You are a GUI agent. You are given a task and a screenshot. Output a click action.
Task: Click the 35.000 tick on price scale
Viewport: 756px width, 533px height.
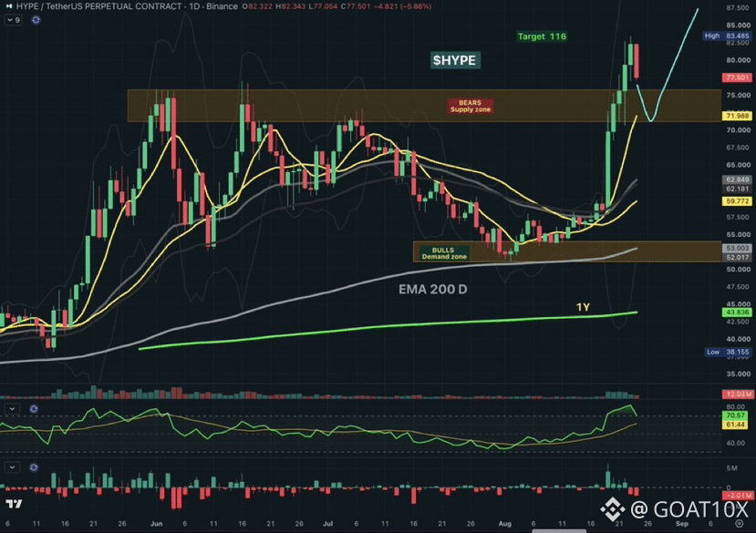coord(738,374)
